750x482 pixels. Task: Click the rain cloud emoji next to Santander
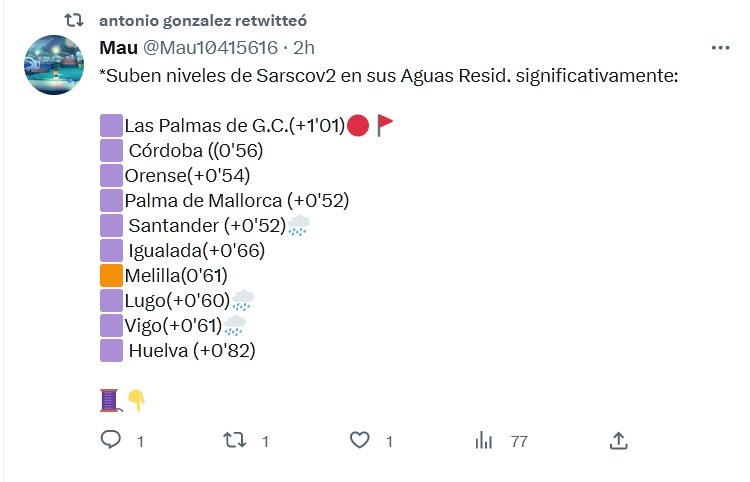(299, 227)
